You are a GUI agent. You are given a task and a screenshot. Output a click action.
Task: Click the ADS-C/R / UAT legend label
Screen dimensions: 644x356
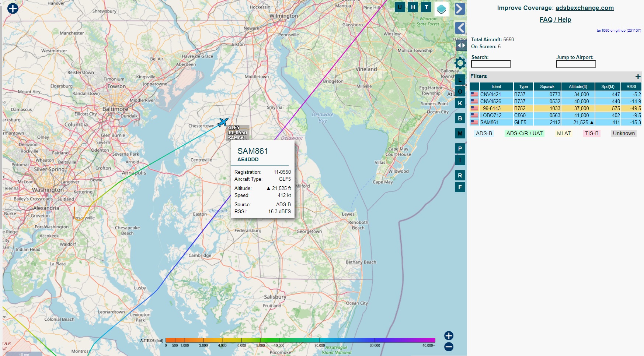(x=524, y=133)
